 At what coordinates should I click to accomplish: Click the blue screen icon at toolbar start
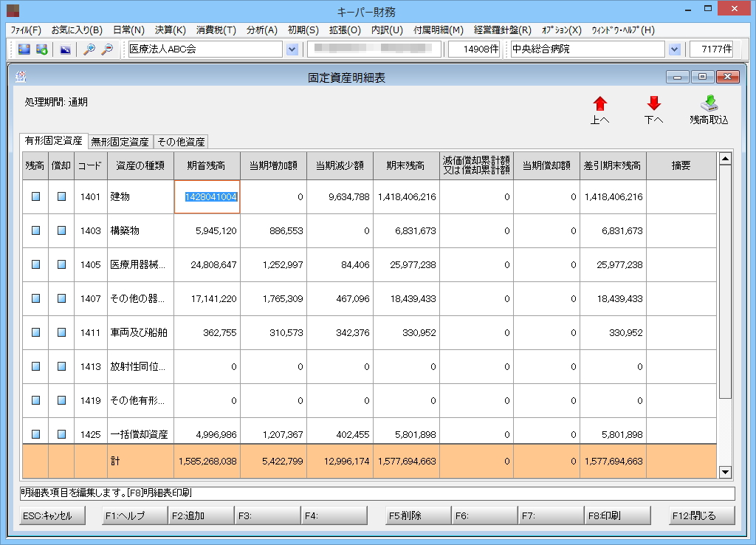tap(24, 49)
